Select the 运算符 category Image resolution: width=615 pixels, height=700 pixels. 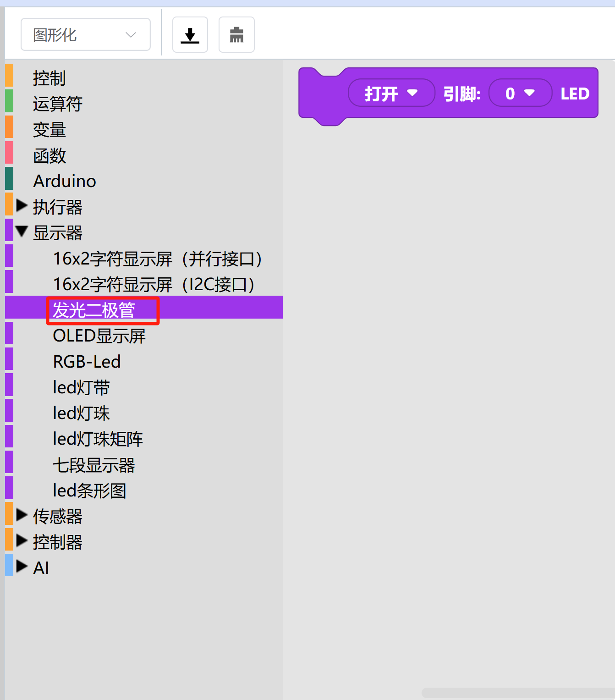point(58,104)
